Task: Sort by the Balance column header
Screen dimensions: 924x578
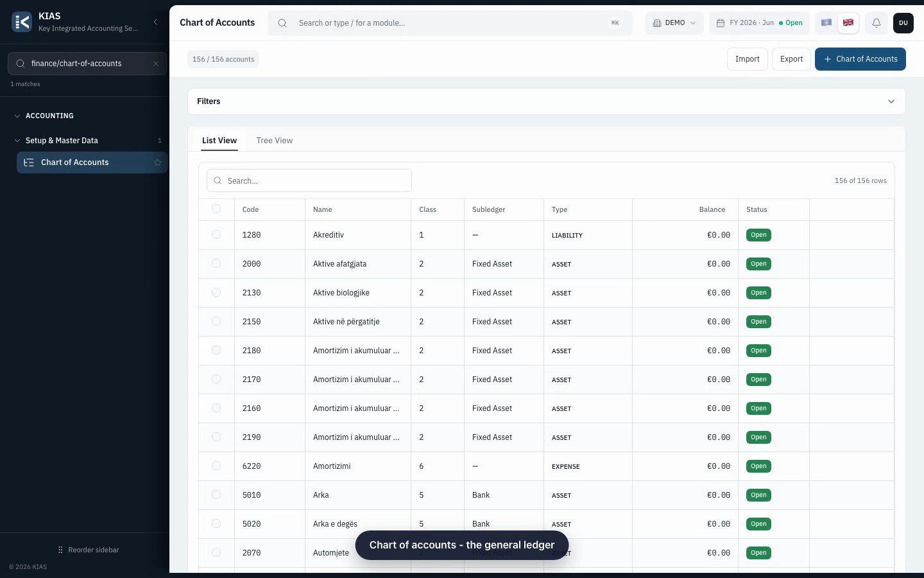Action: [712, 209]
